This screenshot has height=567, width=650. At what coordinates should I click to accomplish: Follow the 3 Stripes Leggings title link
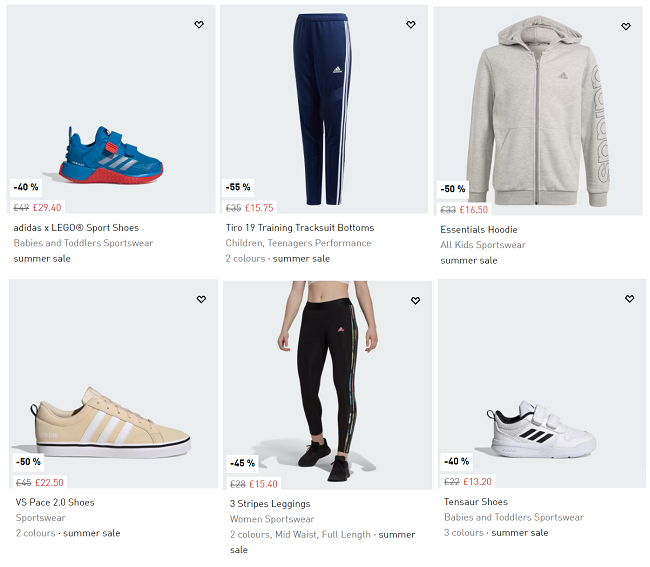(270, 504)
